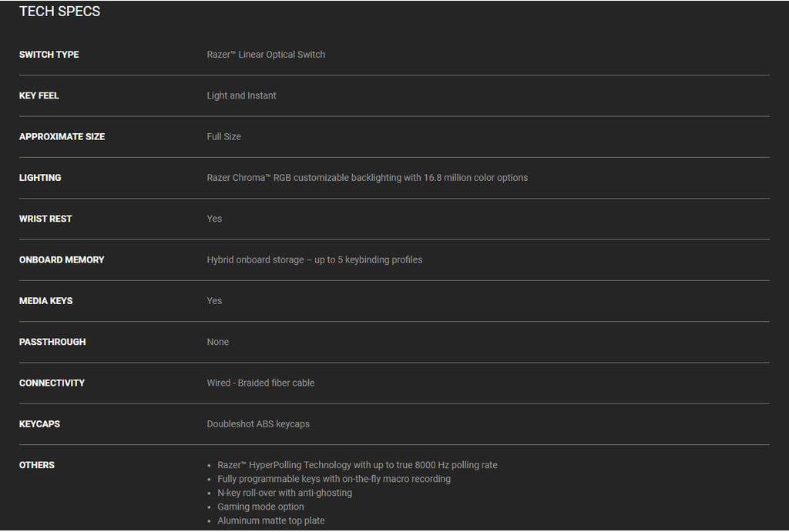Image resolution: width=789 pixels, height=532 pixels.
Task: Select the Light and Instant value
Action: (x=241, y=95)
